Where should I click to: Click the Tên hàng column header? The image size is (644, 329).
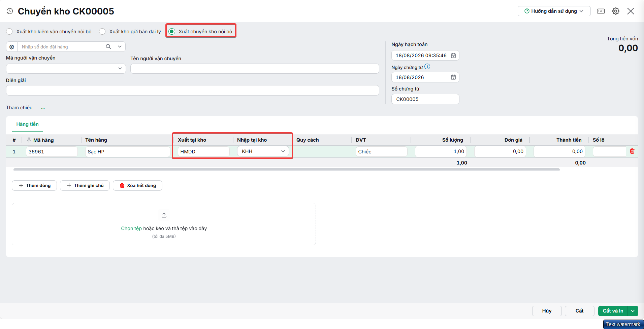click(96, 140)
